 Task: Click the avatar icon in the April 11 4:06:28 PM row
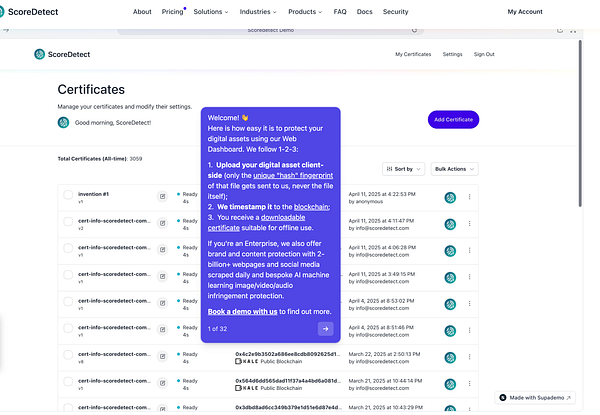click(x=450, y=251)
